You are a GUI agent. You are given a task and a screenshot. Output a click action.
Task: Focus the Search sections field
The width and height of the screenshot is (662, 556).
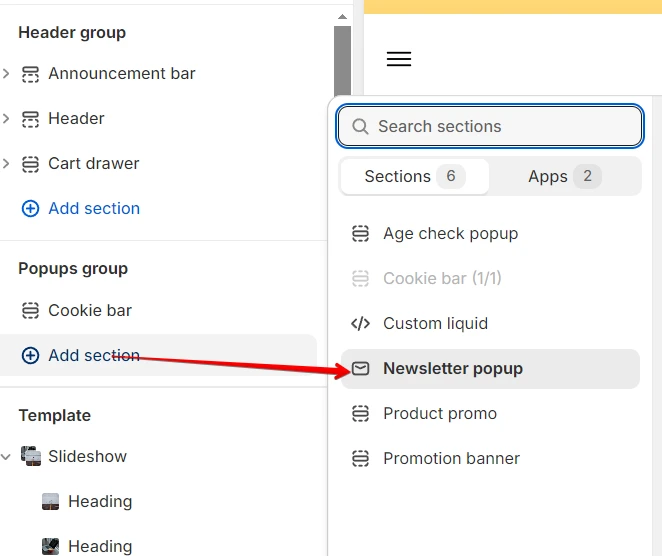(490, 126)
